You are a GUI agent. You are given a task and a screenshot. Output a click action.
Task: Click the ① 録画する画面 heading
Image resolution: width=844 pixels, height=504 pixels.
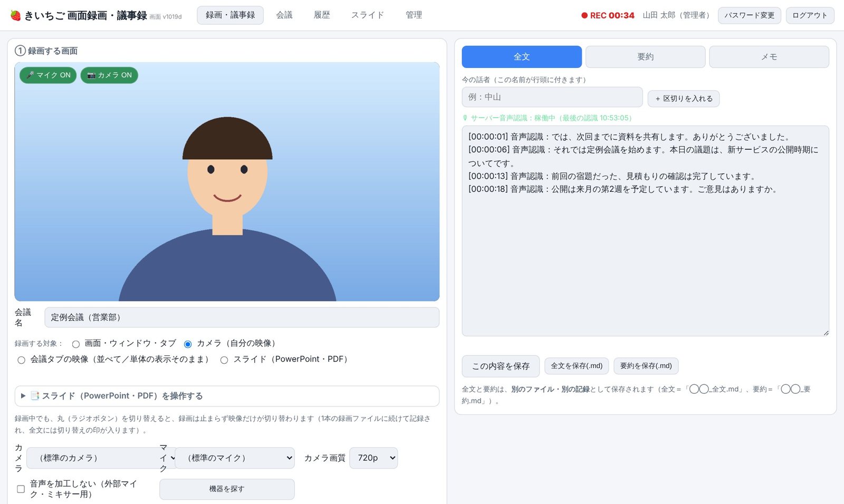click(46, 51)
